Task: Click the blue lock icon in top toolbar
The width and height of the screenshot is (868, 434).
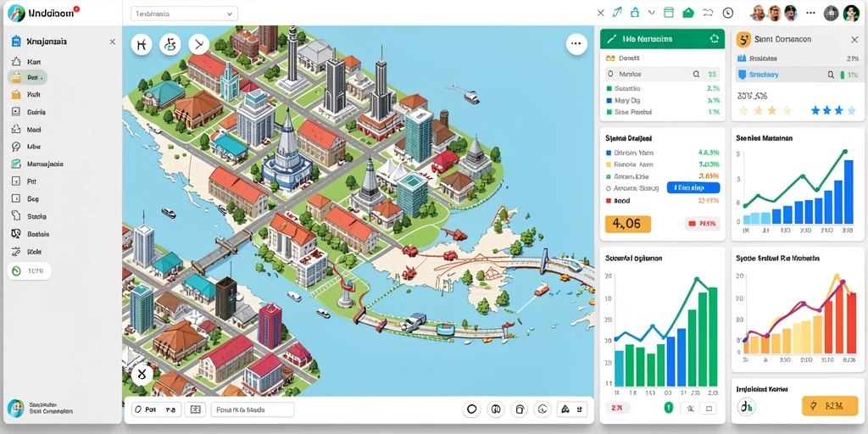Action: coord(635,12)
